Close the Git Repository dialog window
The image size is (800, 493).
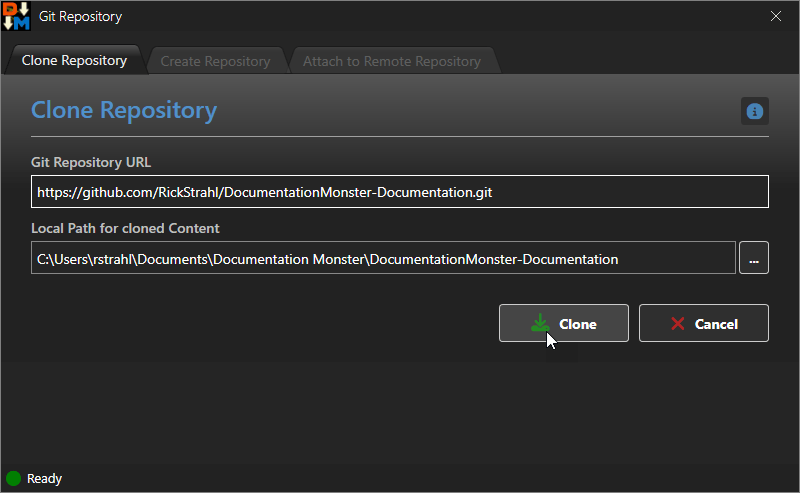click(x=776, y=16)
